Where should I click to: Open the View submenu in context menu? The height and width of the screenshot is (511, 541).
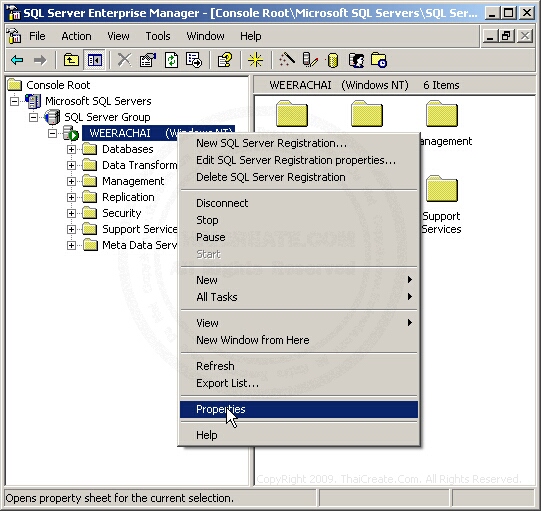pyautogui.click(x=299, y=323)
